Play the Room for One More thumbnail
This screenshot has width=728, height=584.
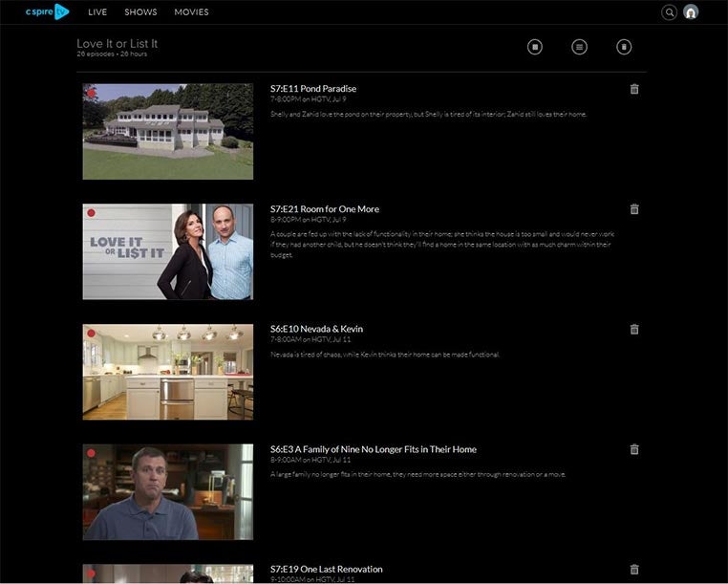coord(168,251)
